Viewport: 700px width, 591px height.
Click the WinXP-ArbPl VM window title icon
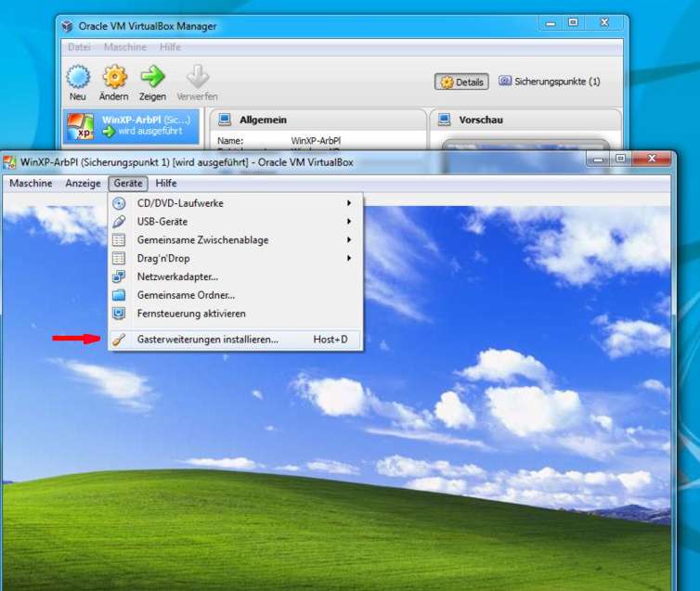pos(10,162)
